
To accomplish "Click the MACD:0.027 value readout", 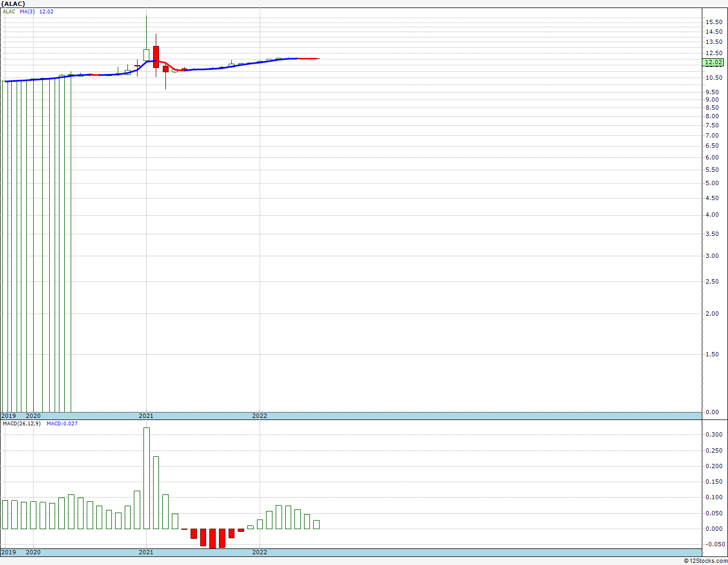I will tap(62, 423).
